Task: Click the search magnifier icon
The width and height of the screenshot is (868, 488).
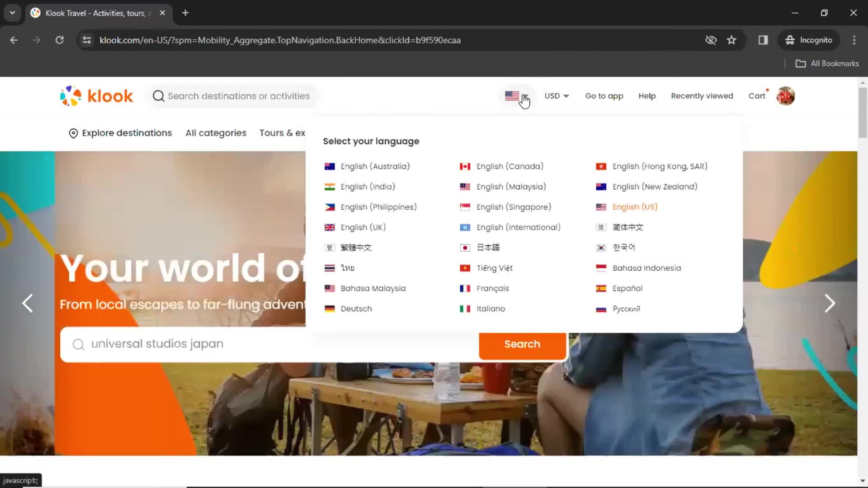Action: point(158,96)
